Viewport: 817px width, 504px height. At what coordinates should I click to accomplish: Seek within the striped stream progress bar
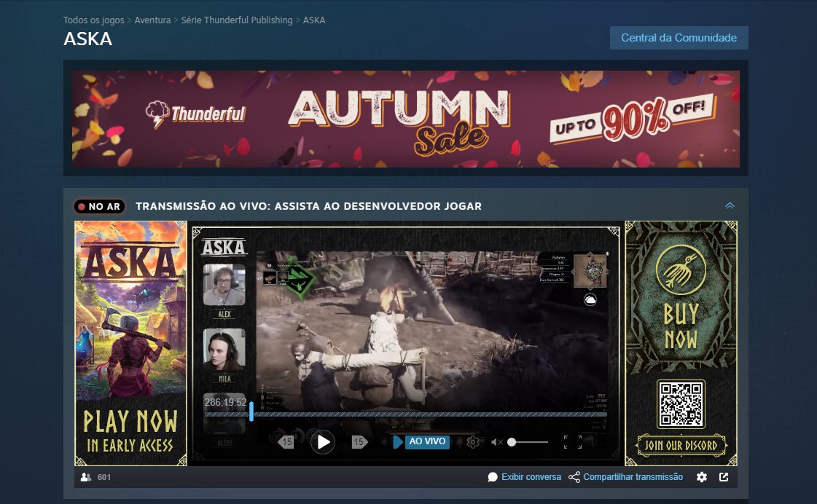(406, 414)
